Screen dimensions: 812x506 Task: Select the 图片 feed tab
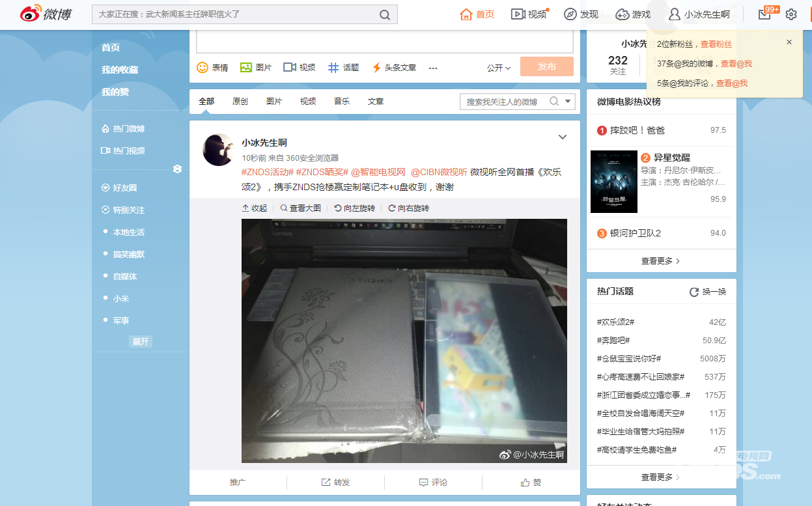(274, 102)
